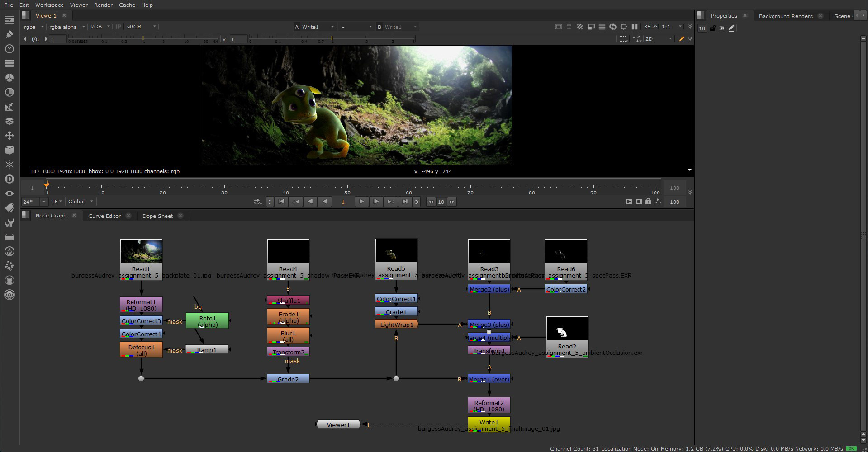Open the 3D nodes cube icon

pos(9,150)
